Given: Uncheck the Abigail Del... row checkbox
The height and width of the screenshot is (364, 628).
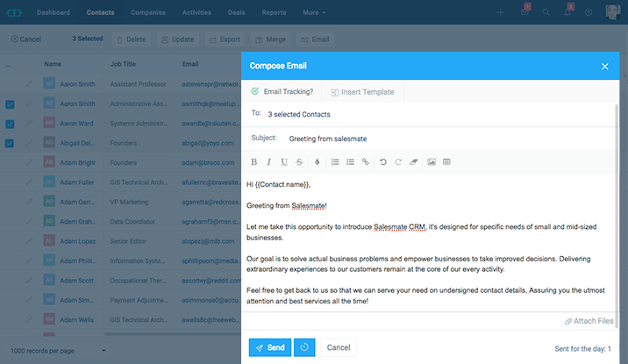Looking at the screenshot, I should [10, 143].
